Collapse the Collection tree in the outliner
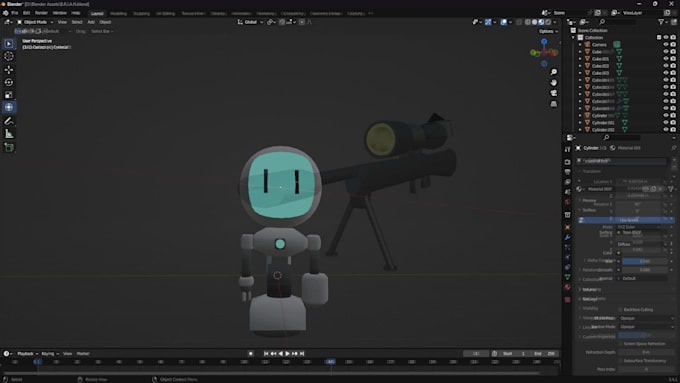Viewport: 680px width, 383px height. coord(573,37)
